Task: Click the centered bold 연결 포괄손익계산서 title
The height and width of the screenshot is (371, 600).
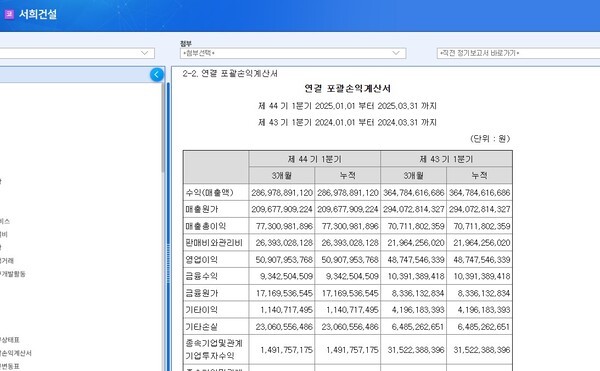Action: tap(347, 89)
